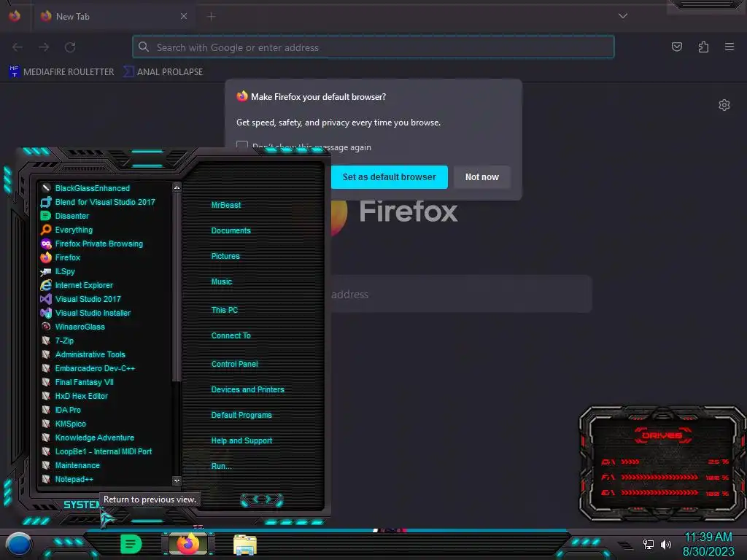Open Documents from start menu

coord(231,230)
